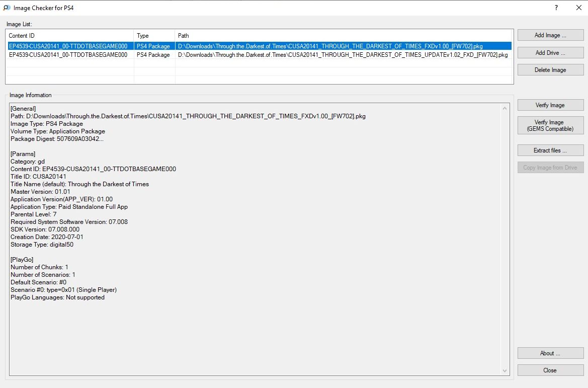Image resolution: width=588 pixels, height=388 pixels.
Task: Click the Add Image button
Action: click(550, 35)
